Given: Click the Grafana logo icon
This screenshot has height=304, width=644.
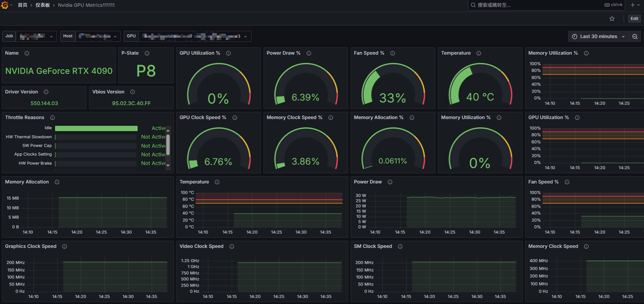Looking at the screenshot, I should [x=5, y=5].
